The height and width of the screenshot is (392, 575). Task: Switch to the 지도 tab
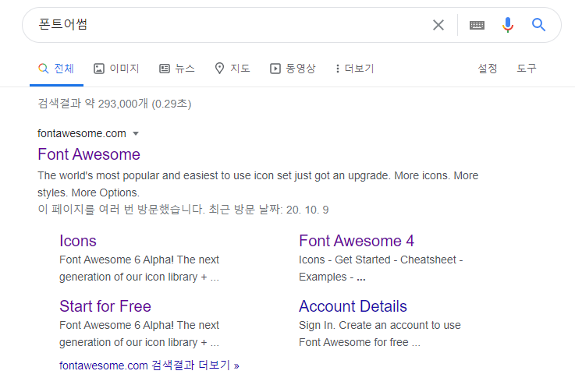coord(232,69)
